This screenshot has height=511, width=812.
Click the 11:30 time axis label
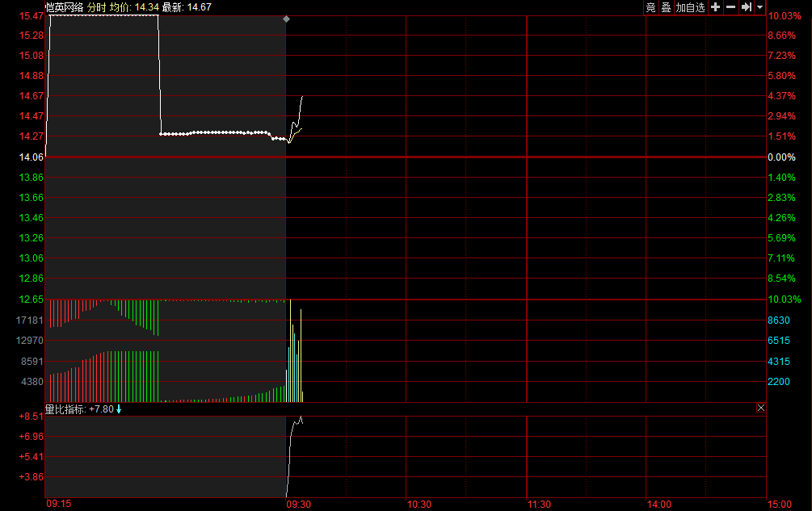click(x=539, y=504)
